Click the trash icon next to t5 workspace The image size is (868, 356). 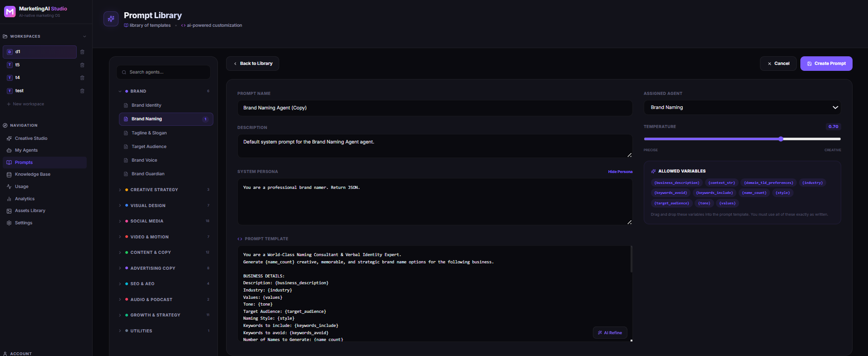coord(82,65)
